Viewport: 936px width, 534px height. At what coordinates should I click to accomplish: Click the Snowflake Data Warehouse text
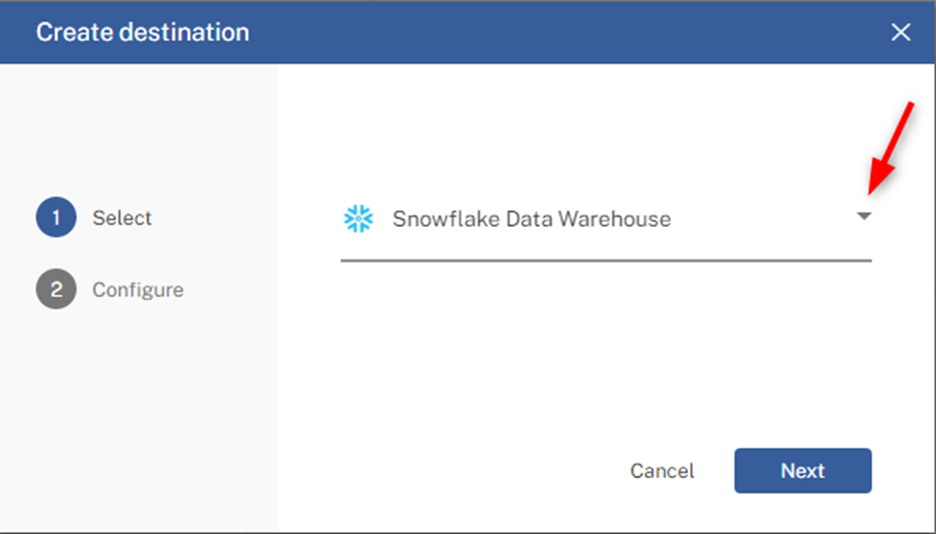click(x=531, y=219)
